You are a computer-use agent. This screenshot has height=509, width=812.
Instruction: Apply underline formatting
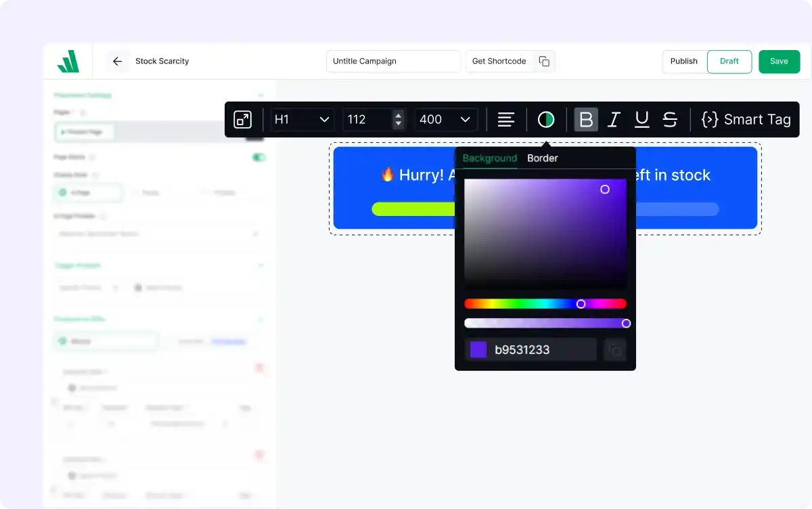pyautogui.click(x=641, y=119)
